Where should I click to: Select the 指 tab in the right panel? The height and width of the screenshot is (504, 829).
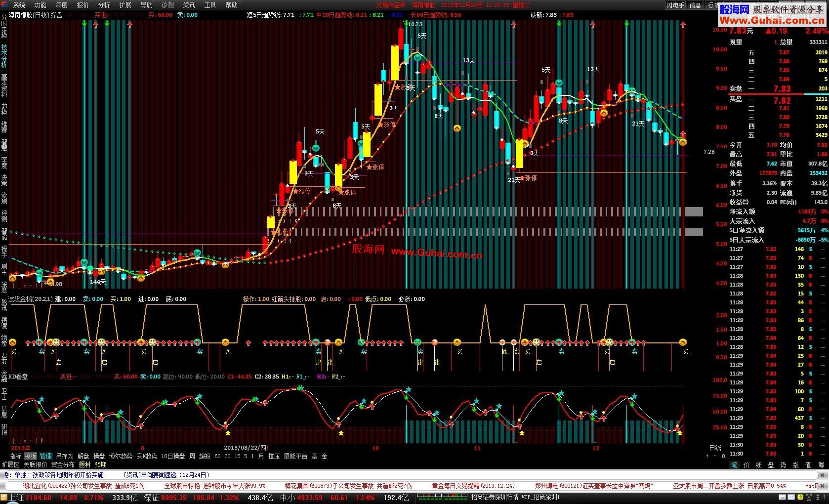pos(795,464)
